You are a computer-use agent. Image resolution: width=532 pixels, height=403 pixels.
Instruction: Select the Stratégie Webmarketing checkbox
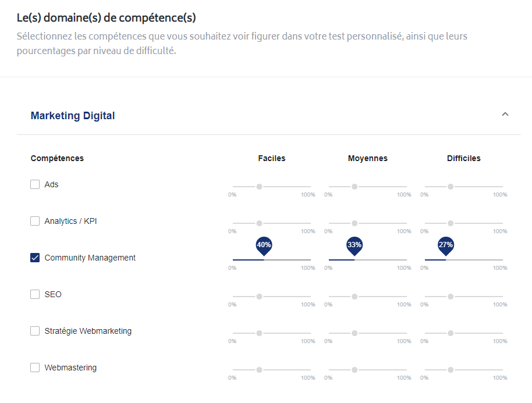point(35,331)
